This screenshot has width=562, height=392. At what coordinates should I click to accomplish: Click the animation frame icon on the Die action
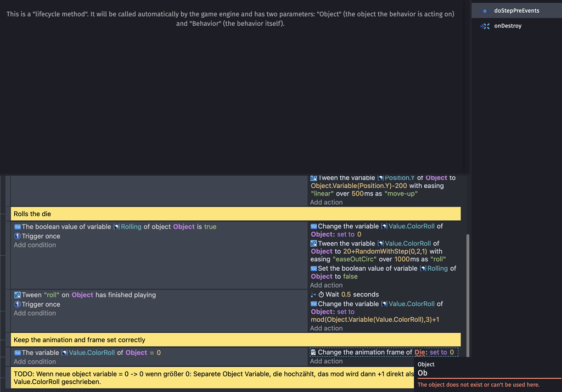(313, 352)
